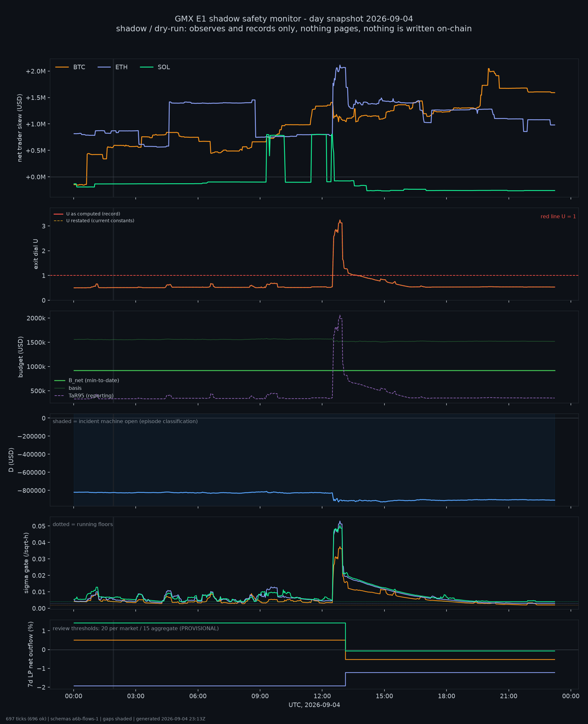Click the green swatch beside 'B_net (min-to-date)'

60,380
